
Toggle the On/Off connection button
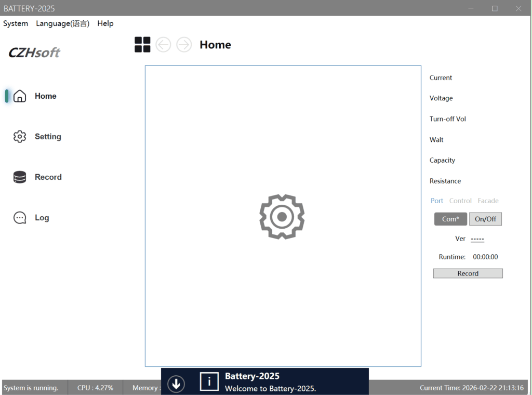tap(485, 219)
